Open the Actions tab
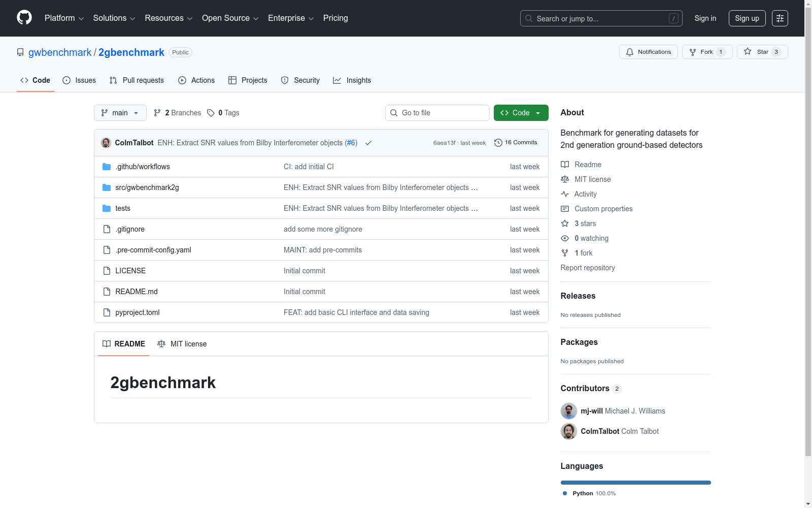This screenshot has width=812, height=508. (196, 80)
